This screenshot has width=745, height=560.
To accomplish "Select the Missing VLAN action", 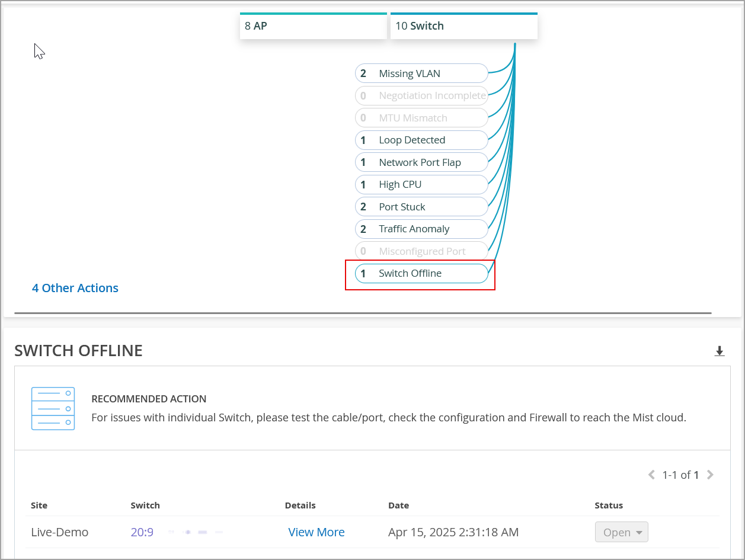I will tap(421, 73).
